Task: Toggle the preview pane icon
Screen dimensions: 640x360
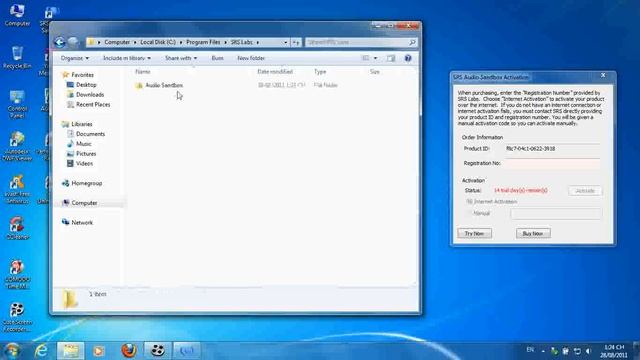Action: [391, 58]
